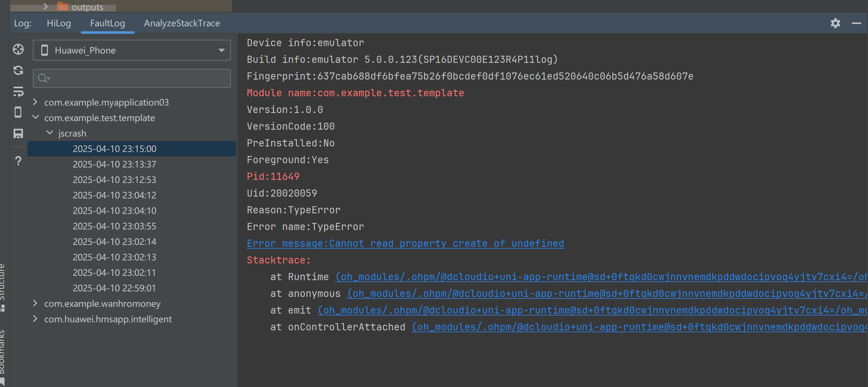The image size is (868, 387).
Task: Select crash log 2025-04-10 23:13:37
Action: coord(114,164)
